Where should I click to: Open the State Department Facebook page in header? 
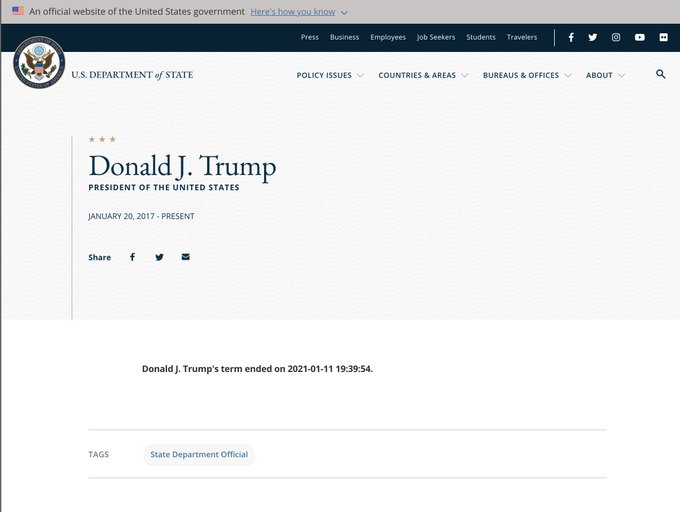571,37
